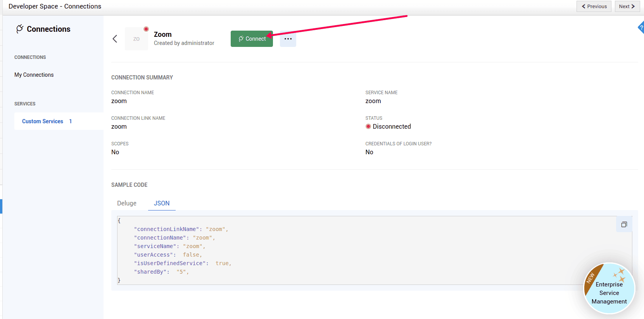Click the plug icon beside Connections heading

pos(20,29)
